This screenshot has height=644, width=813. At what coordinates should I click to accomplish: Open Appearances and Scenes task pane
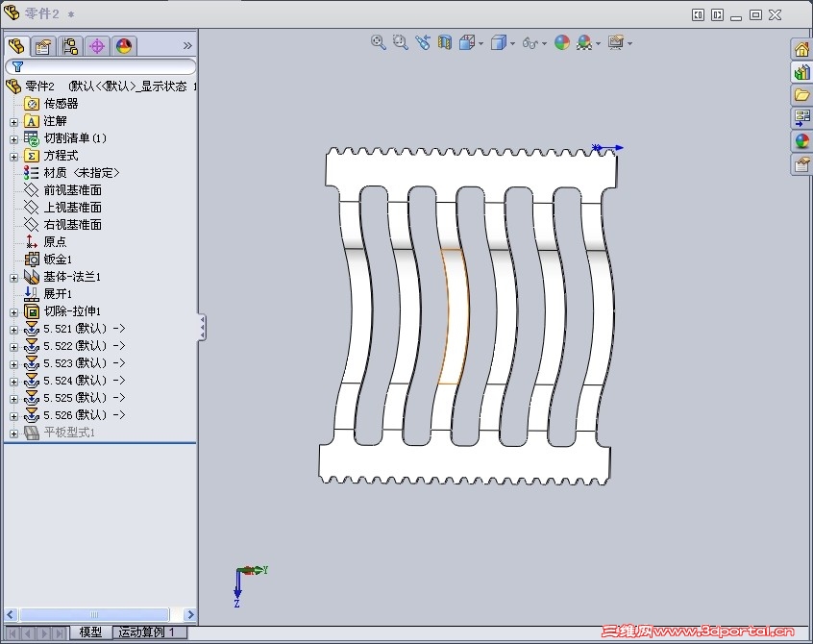[x=801, y=140]
